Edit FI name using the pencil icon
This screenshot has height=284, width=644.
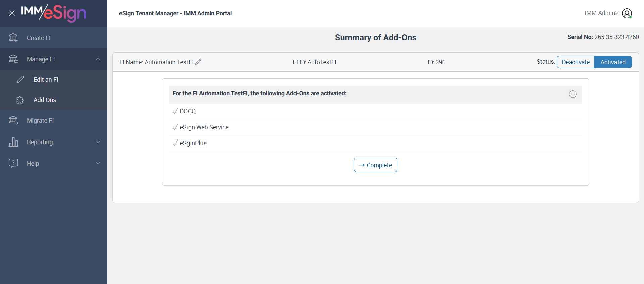tap(198, 62)
